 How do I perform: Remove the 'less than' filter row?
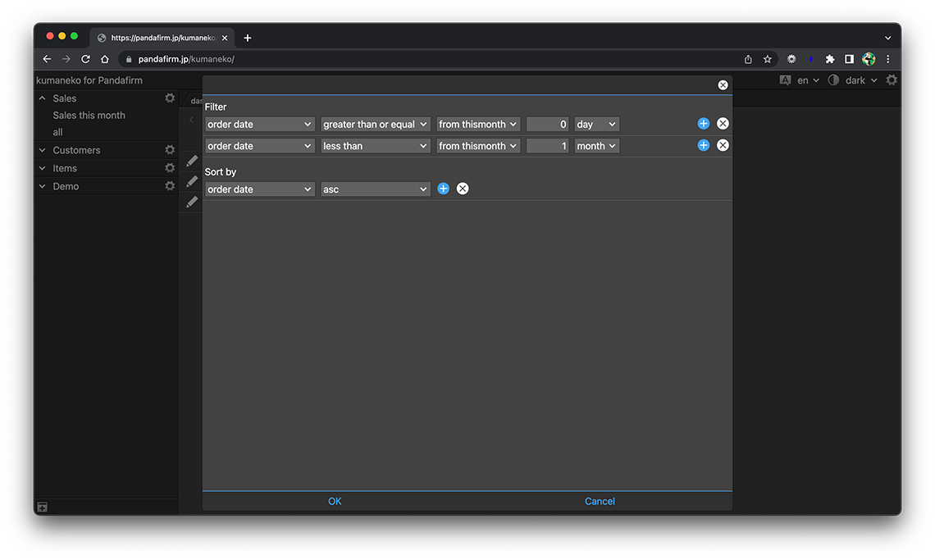(x=723, y=145)
